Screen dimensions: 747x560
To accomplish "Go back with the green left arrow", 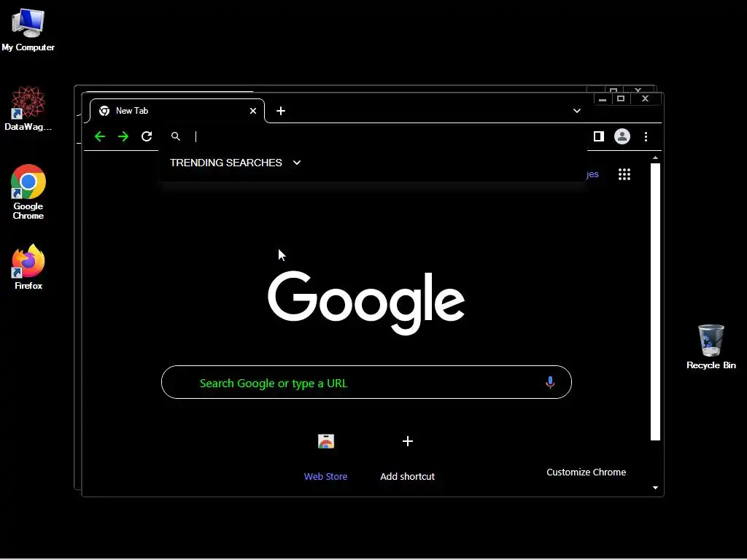I will point(100,136).
